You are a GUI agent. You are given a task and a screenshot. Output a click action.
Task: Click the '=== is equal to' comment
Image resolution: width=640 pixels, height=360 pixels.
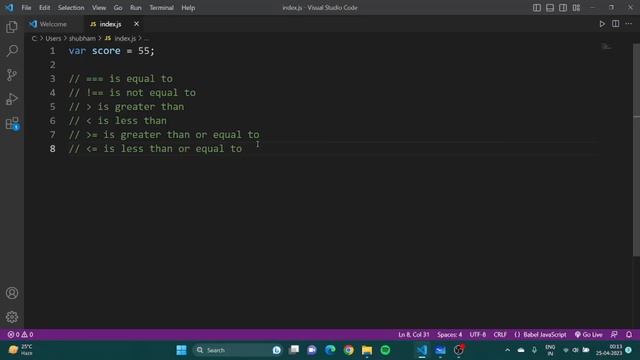pos(120,79)
